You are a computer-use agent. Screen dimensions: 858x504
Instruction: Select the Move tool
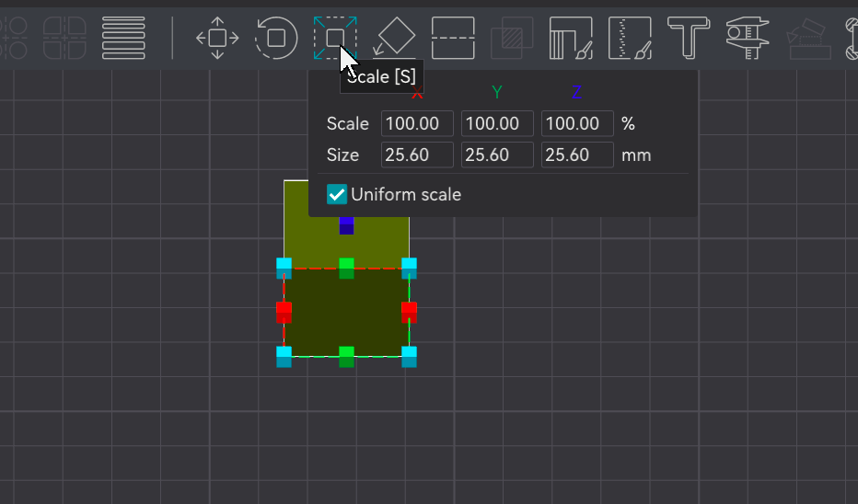click(x=217, y=39)
